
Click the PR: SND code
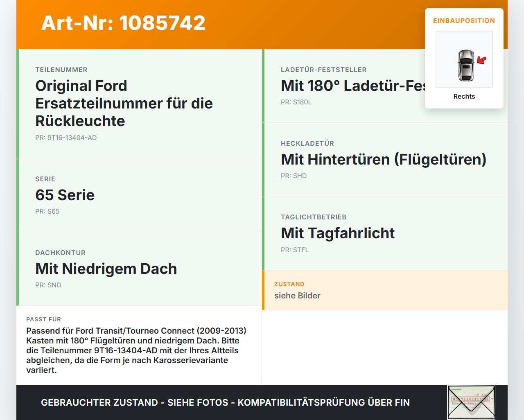pos(48,285)
